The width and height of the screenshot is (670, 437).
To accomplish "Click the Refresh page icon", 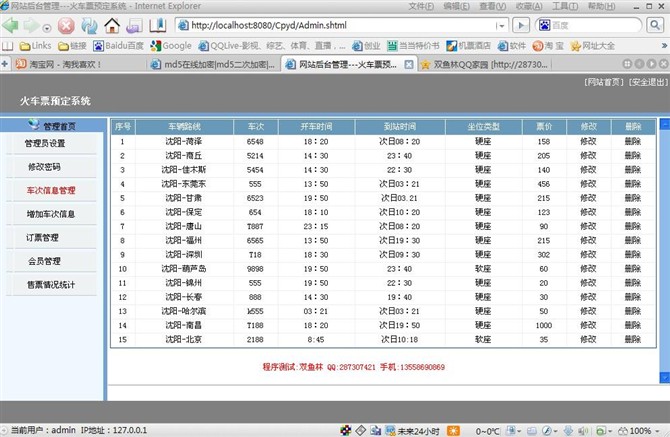I will click(x=89, y=26).
